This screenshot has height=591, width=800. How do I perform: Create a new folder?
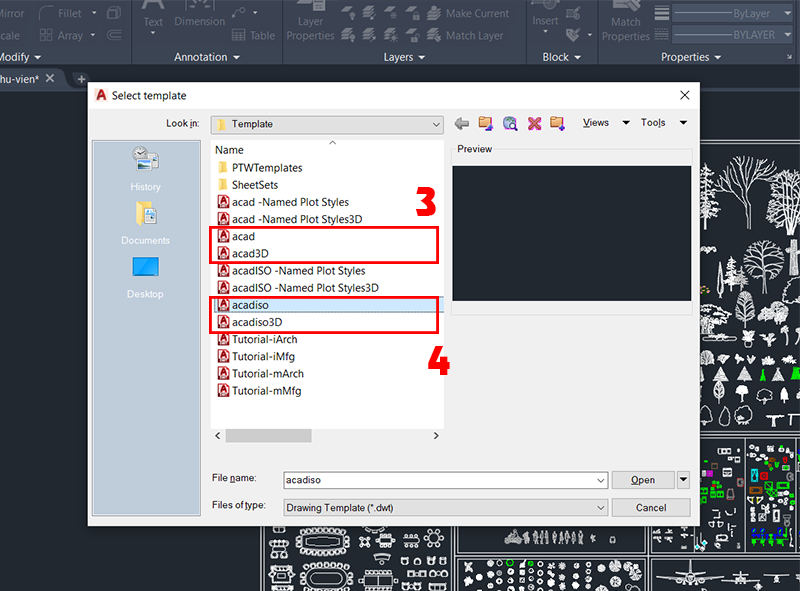(x=558, y=123)
